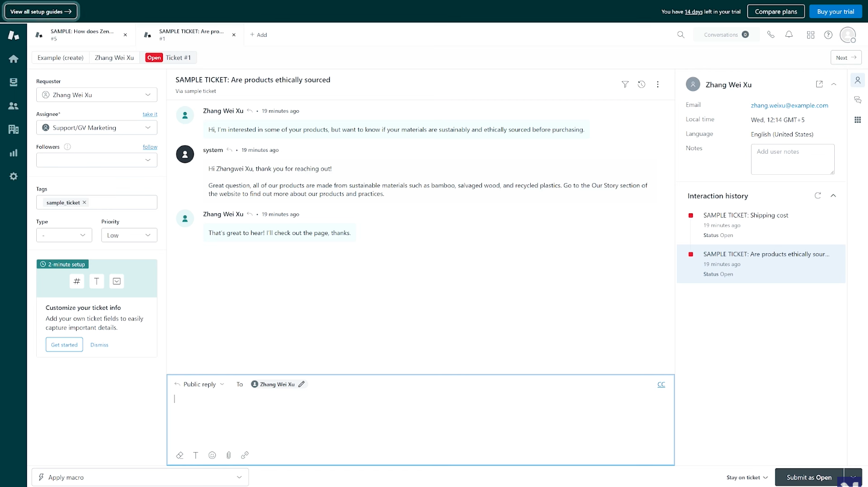
Task: Open the Zendesk logo home icon
Action: tap(13, 35)
